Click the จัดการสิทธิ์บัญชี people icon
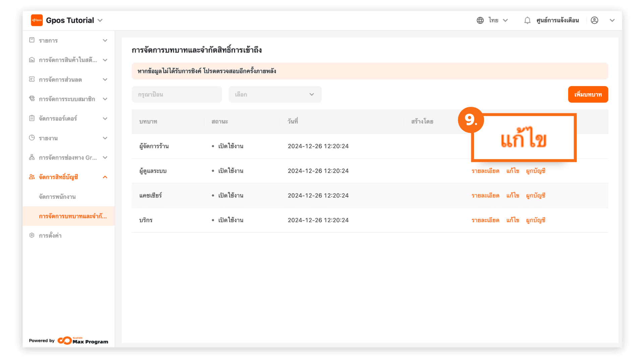 [32, 177]
